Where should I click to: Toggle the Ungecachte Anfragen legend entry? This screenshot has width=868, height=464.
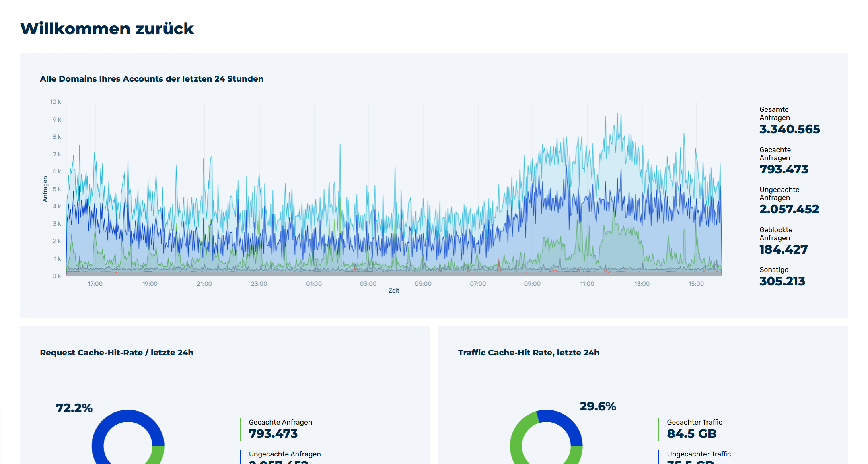(785, 201)
